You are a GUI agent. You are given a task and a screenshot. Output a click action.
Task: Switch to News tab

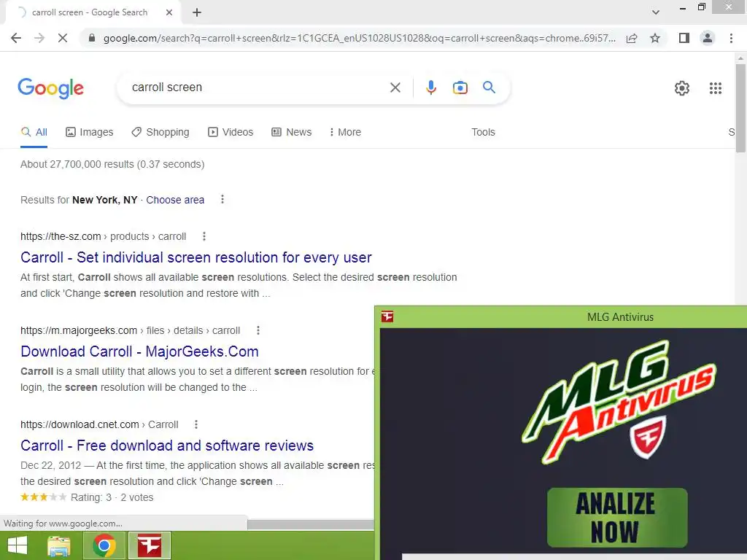point(292,133)
